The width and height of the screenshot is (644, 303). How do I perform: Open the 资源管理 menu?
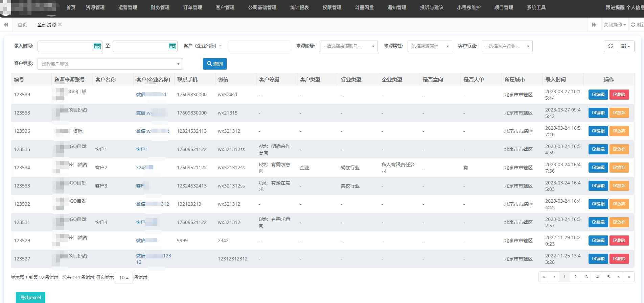[95, 7]
